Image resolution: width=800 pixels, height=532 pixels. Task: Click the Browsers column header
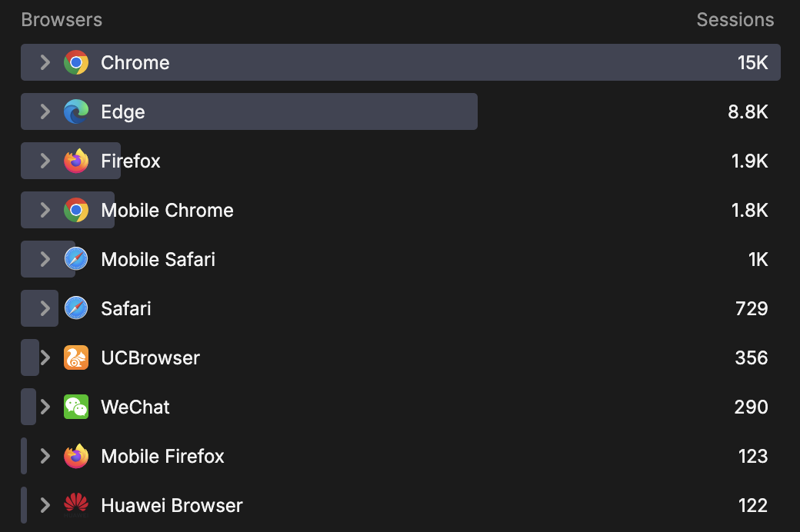click(62, 20)
